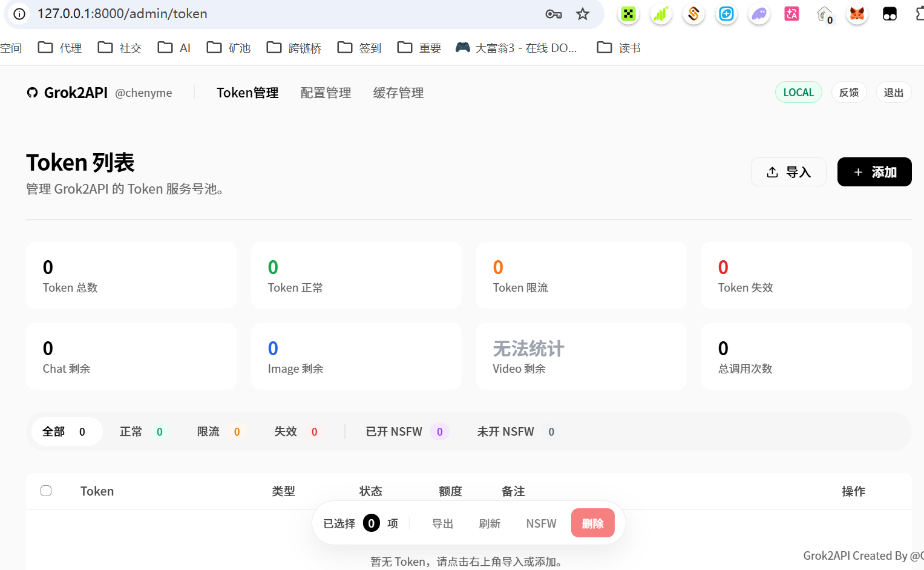Screen dimensions: 924x570
Task: Switch to 配置管理 navigation tab
Action: (326, 93)
